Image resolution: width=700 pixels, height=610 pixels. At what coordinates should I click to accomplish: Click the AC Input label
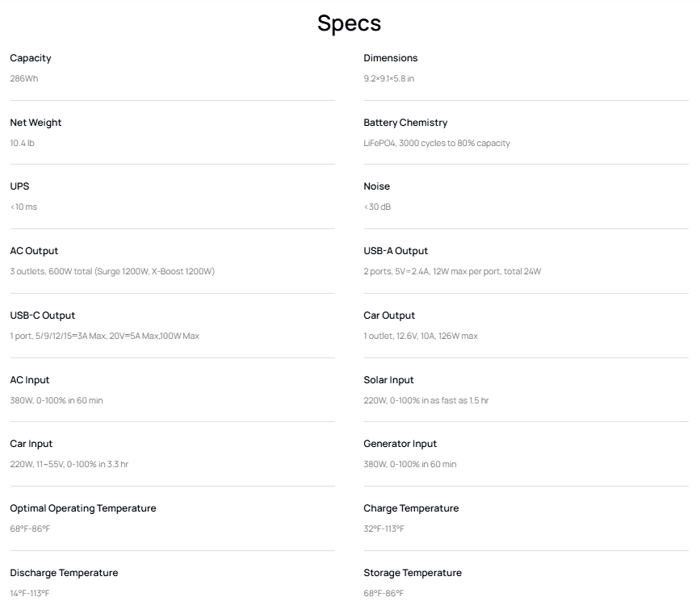click(x=30, y=380)
